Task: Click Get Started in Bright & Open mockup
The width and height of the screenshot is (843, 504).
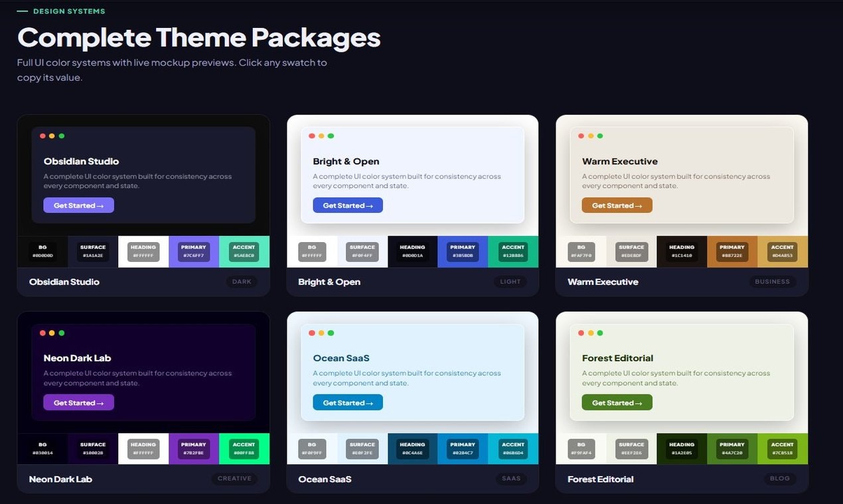Action: pyautogui.click(x=347, y=205)
